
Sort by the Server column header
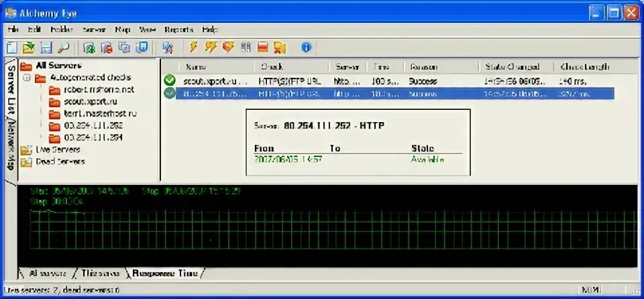click(x=348, y=66)
